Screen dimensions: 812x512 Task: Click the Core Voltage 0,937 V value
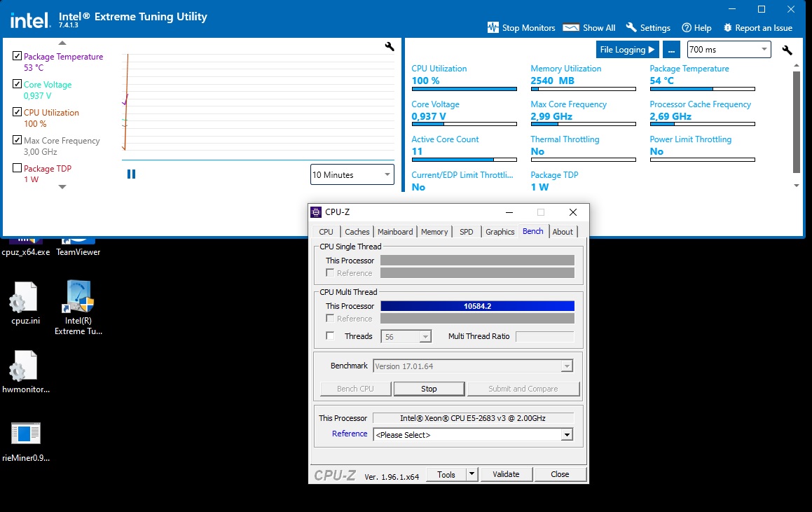pos(428,116)
